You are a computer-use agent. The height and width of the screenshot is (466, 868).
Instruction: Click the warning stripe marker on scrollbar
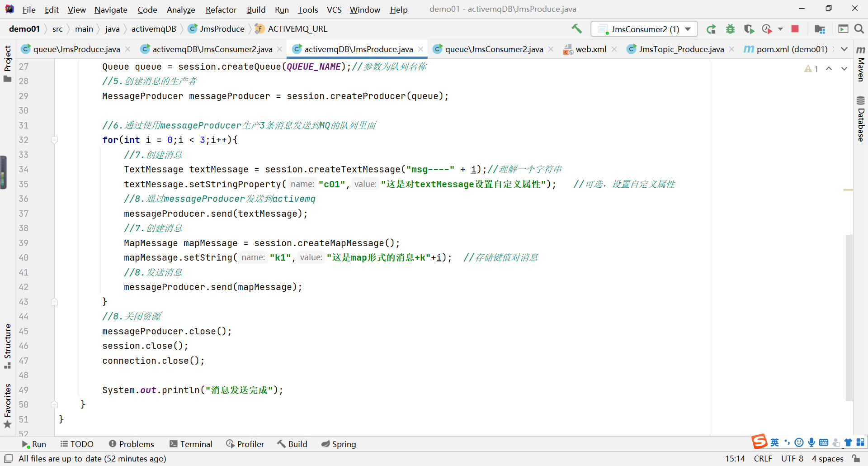(848, 190)
